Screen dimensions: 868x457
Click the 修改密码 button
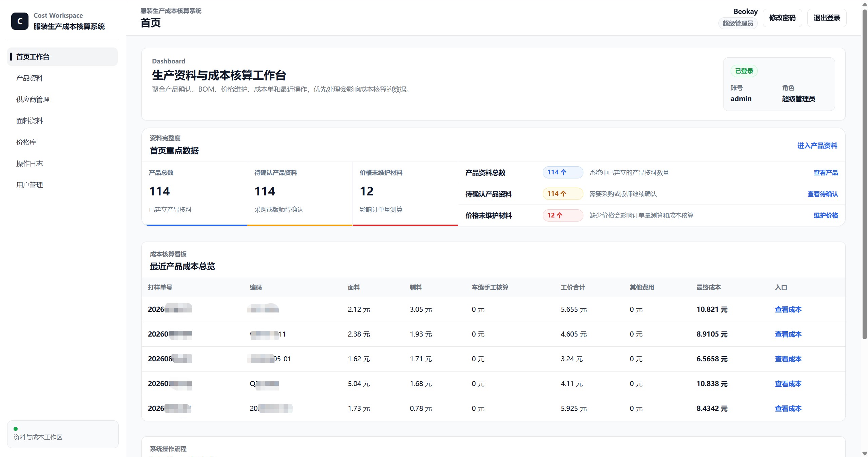(782, 18)
